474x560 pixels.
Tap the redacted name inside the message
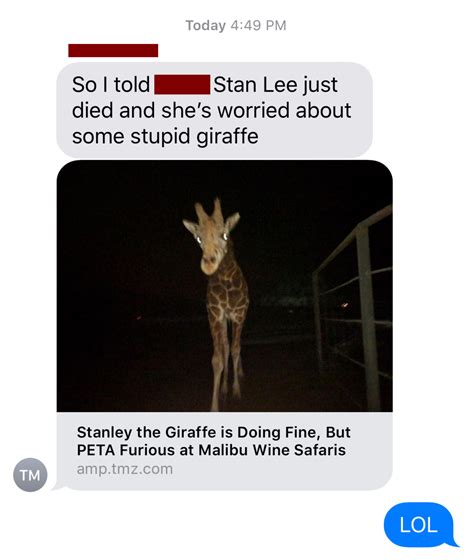coord(182,85)
